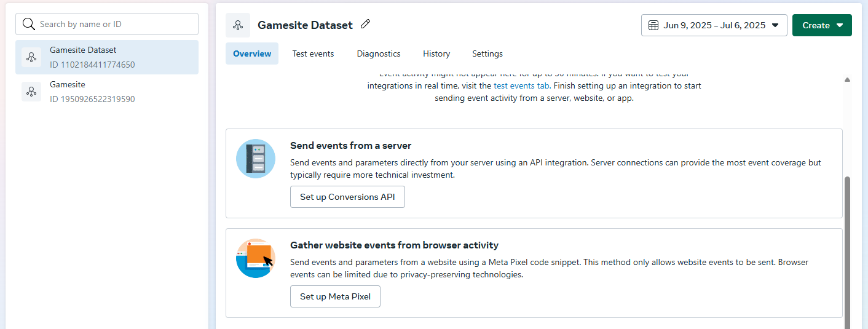Click Set up Meta Pixel button
Viewport: 868px width, 329px height.
(335, 296)
